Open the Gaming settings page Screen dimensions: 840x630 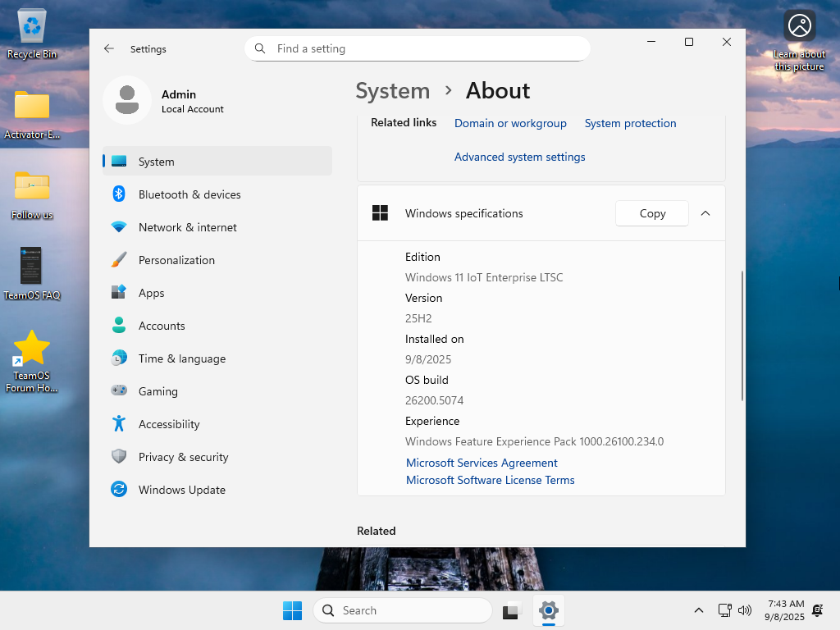[217, 391]
